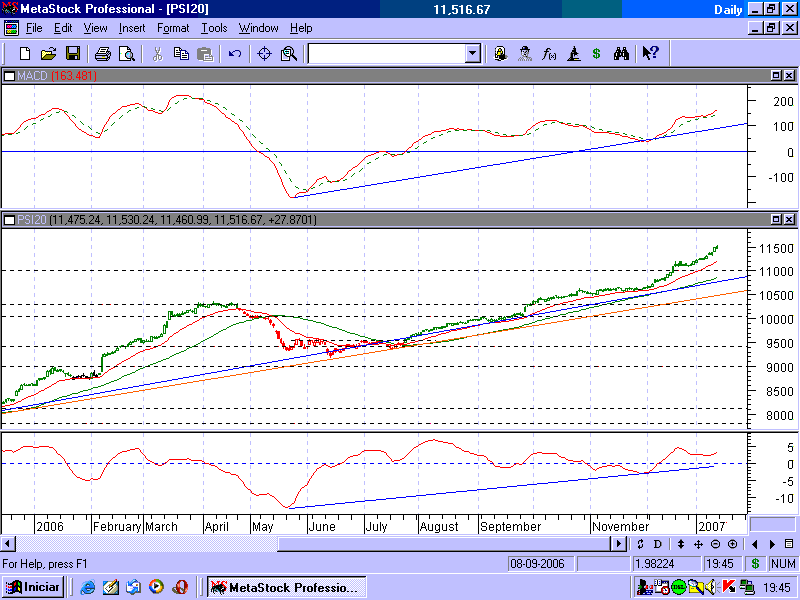Click the zoom-out minus icon on chart bar

click(716, 544)
